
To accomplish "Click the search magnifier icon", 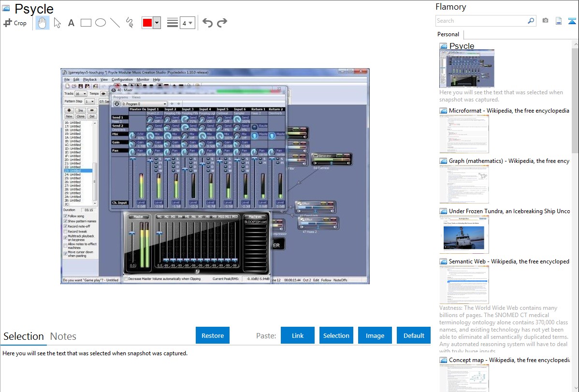I will [531, 21].
